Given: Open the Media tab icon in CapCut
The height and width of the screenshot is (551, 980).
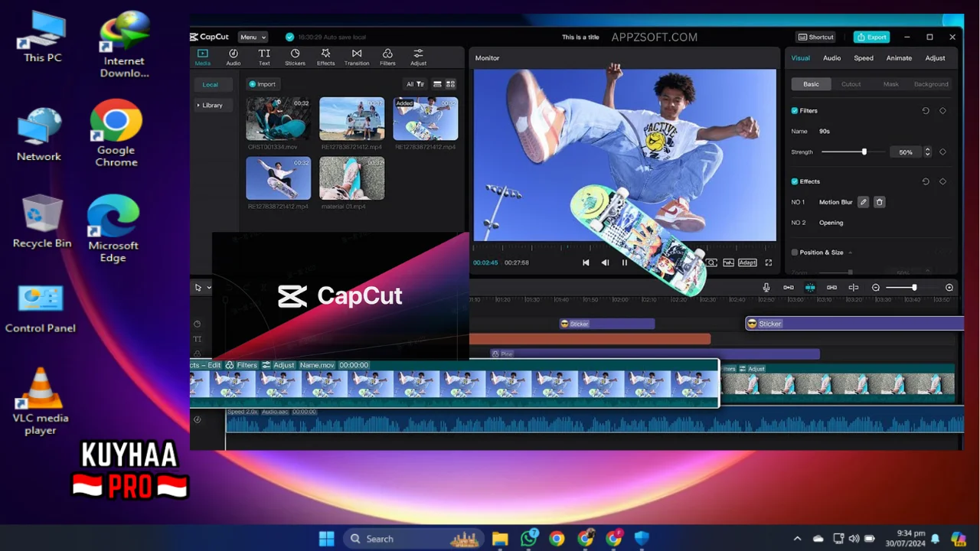Looking at the screenshot, I should [x=202, y=54].
